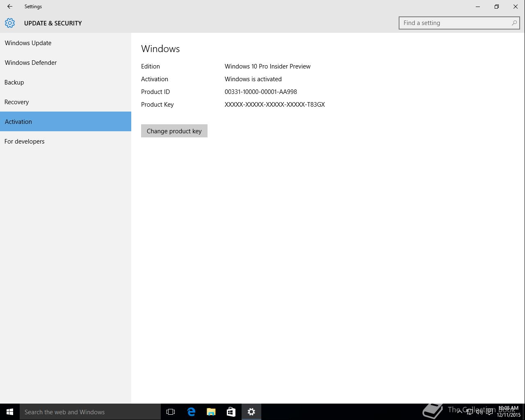
Task: Click the Windows heading
Action: pos(160,49)
